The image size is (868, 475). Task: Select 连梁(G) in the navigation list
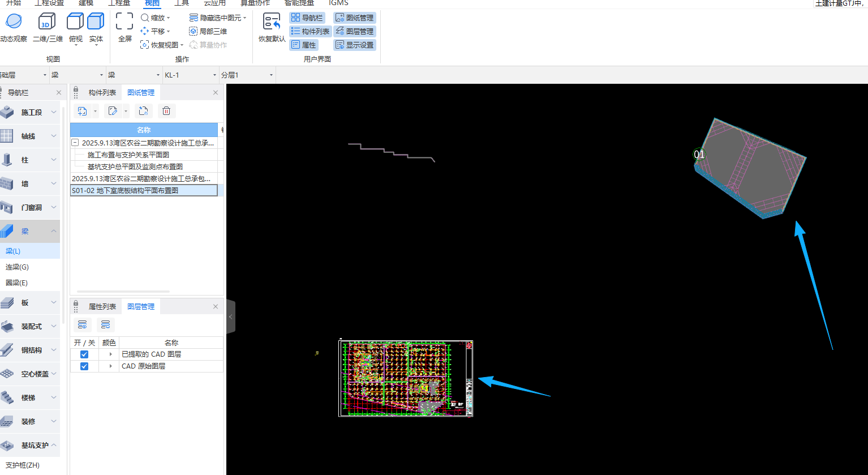pos(17,267)
